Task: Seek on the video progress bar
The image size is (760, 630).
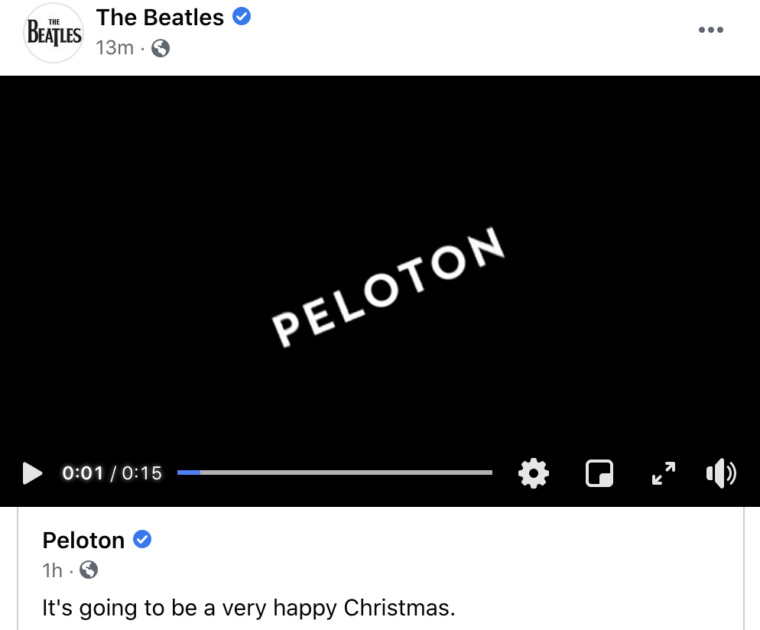Action: point(334,472)
